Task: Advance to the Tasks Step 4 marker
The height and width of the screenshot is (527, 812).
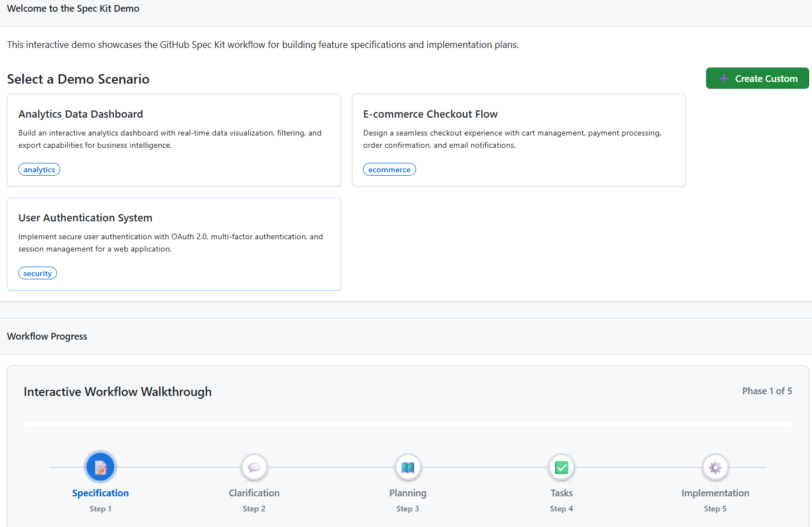Action: point(561,508)
